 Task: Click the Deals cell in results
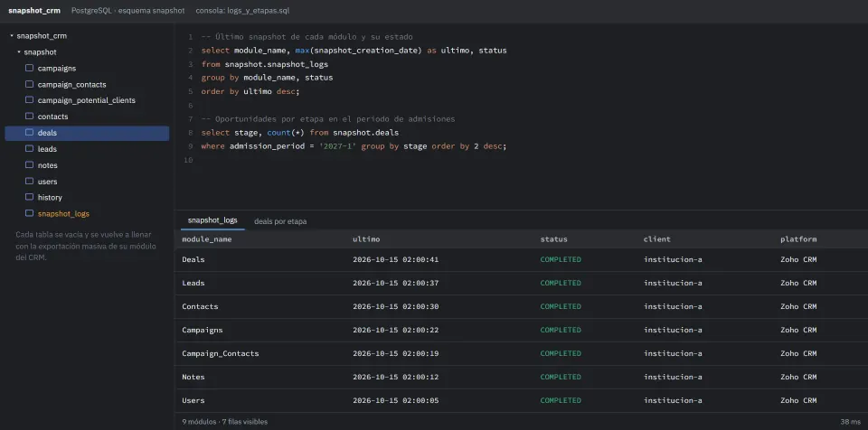pyautogui.click(x=193, y=259)
